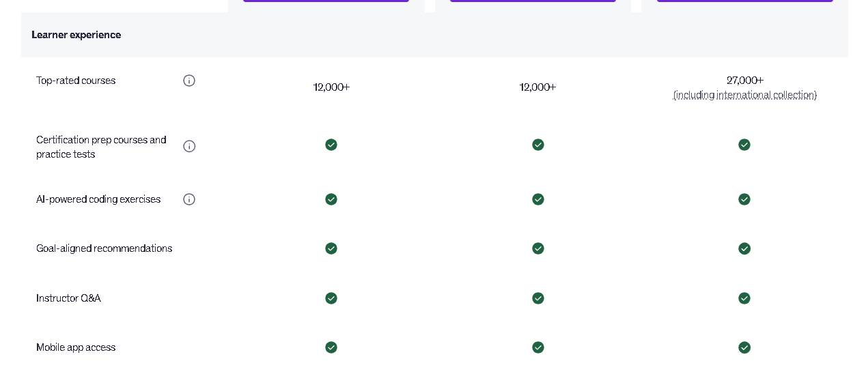868x374 pixels.
Task: Click the Mobile app access row label
Action: (76, 347)
